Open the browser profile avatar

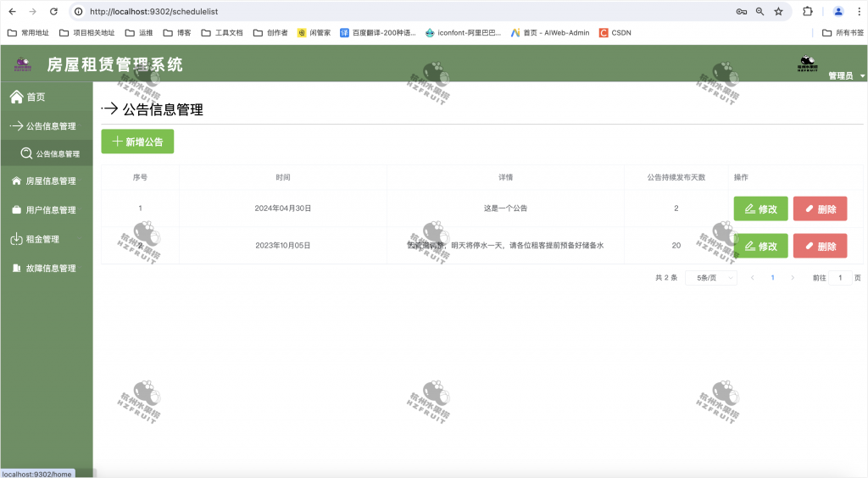838,12
